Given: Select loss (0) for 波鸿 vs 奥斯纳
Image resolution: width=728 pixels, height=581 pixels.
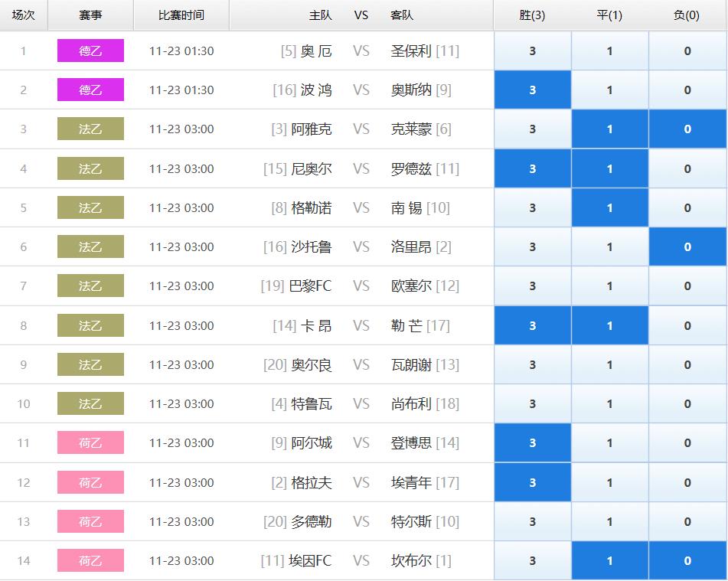Looking at the screenshot, I should (687, 90).
